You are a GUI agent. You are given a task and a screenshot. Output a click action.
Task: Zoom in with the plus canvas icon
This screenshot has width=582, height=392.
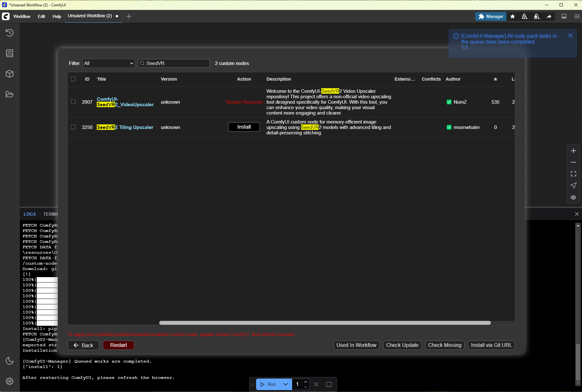(573, 151)
